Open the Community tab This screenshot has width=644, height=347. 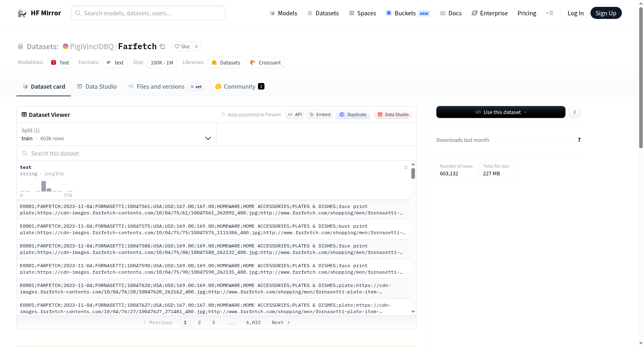point(239,87)
